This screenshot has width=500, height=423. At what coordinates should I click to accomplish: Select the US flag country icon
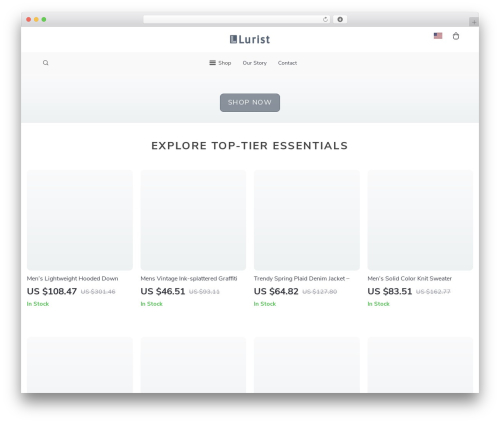(438, 36)
